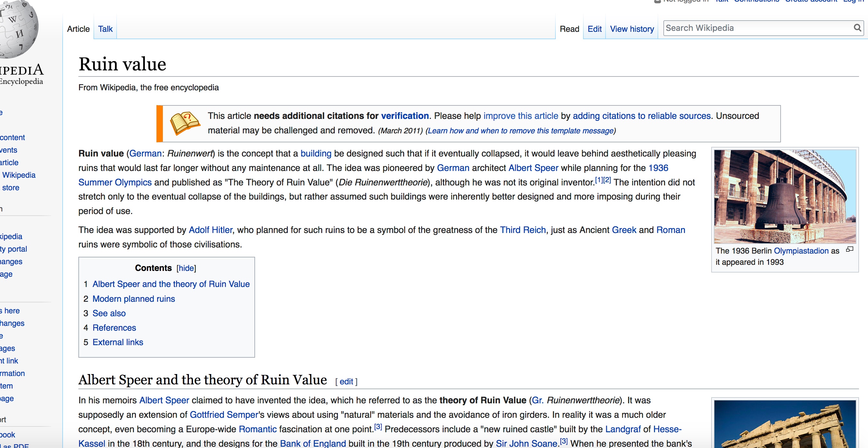Open the Adolf Hitler link
The width and height of the screenshot is (868, 448).
[210, 230]
